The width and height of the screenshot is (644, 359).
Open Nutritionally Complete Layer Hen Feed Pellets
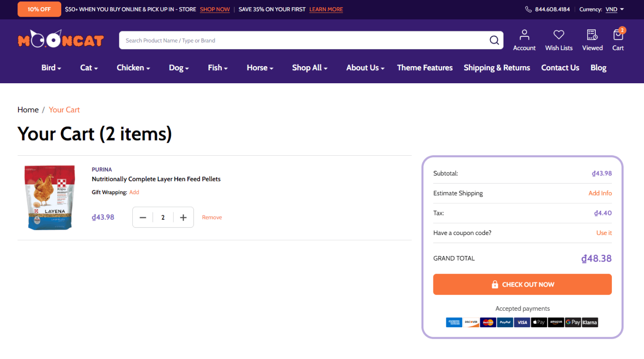click(156, 179)
